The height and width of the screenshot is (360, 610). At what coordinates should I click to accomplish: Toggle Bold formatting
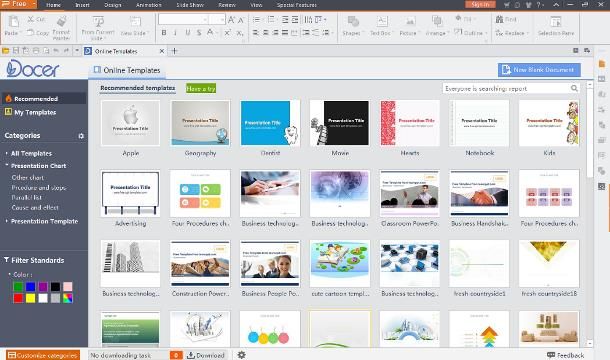pyautogui.click(x=164, y=33)
